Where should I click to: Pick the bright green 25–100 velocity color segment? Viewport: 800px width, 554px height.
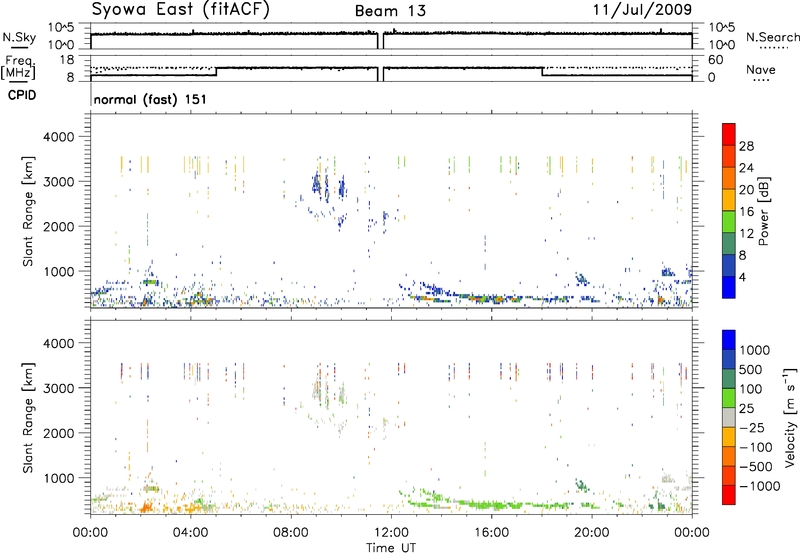click(729, 398)
